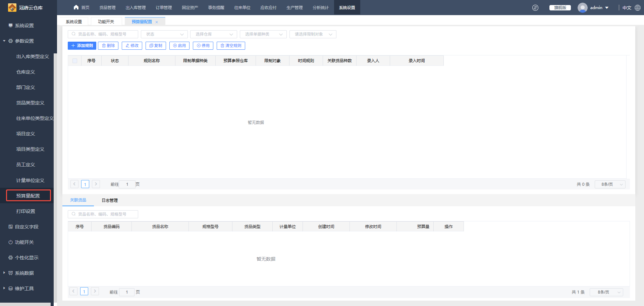644x306 pixels.
Task: Open the rules table 8条/页 page size dropdown
Action: 610,184
